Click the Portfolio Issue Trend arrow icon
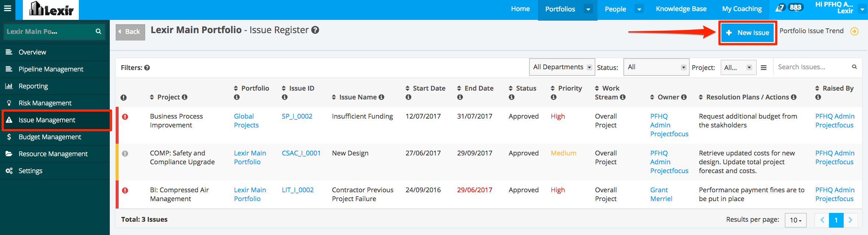Image resolution: width=868 pixels, height=235 pixels. pos(854,31)
